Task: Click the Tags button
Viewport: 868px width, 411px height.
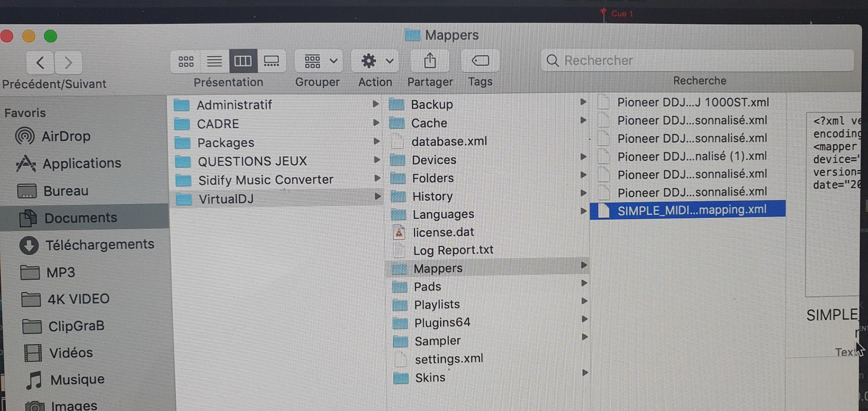Action: [480, 61]
